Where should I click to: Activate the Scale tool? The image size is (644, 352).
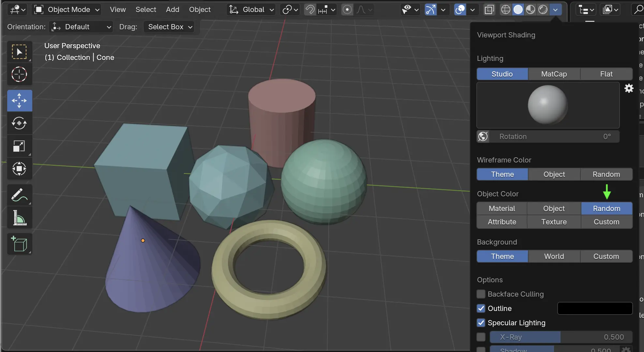coord(19,146)
